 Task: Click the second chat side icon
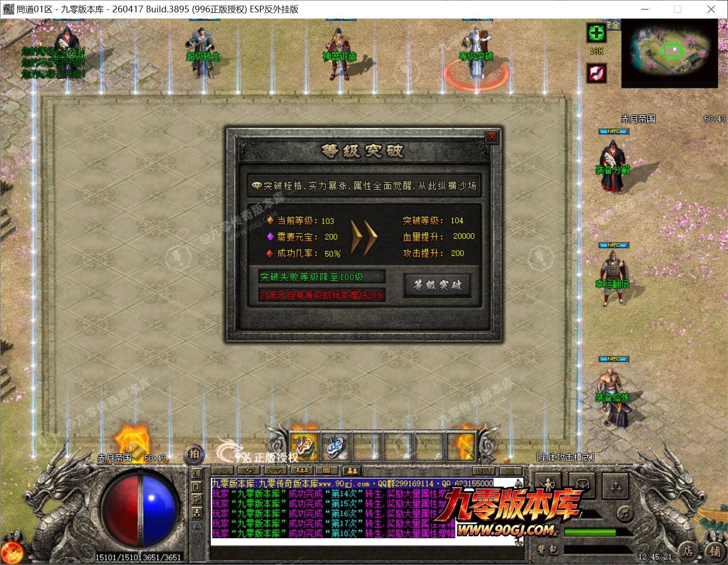coord(197,486)
